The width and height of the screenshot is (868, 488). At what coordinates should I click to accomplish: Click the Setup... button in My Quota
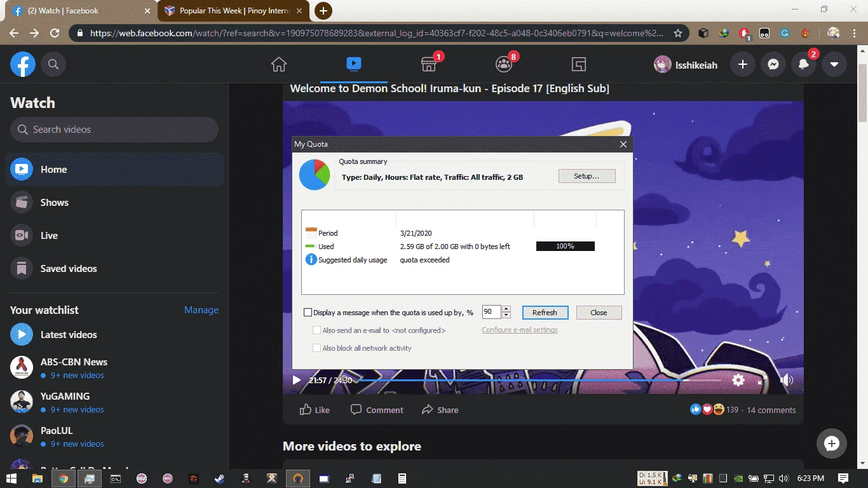(x=587, y=176)
